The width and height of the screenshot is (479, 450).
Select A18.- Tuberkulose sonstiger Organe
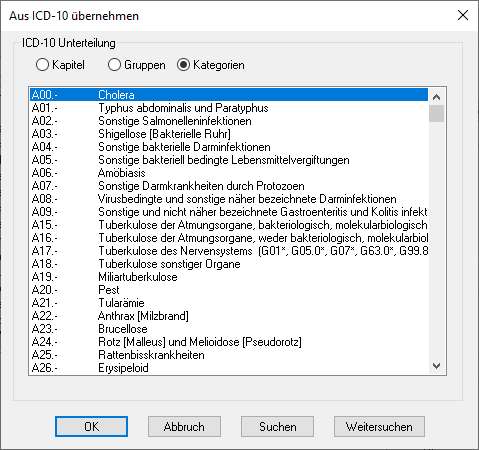click(x=229, y=264)
